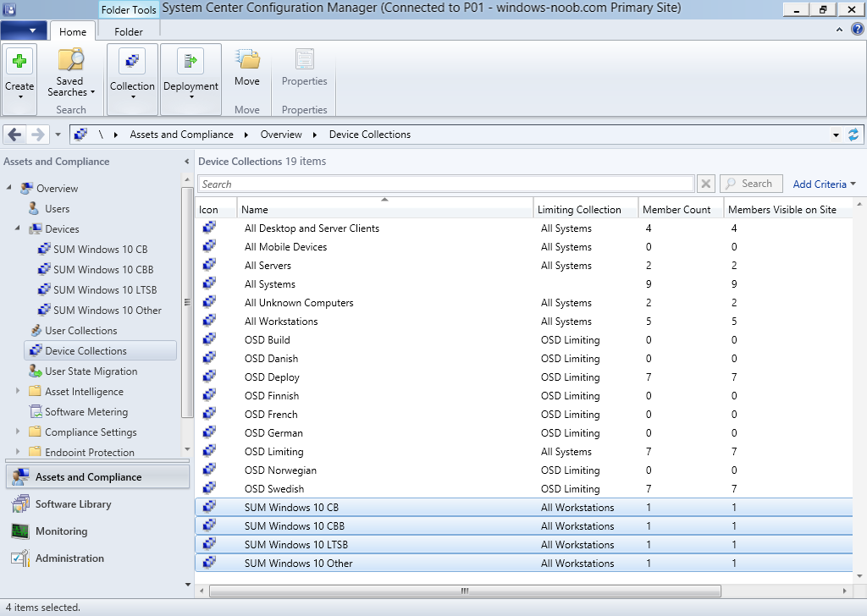The height and width of the screenshot is (616, 867).
Task: Click Overview breadcrumb segment
Action: tap(281, 135)
